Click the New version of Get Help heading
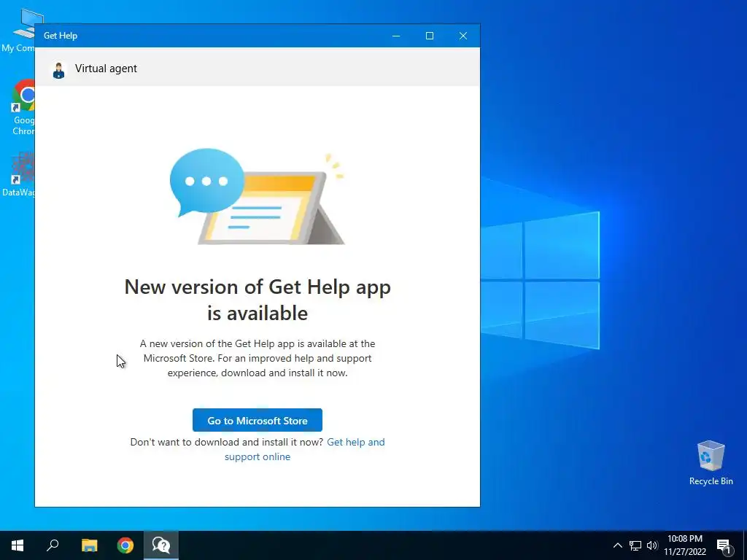 click(258, 300)
